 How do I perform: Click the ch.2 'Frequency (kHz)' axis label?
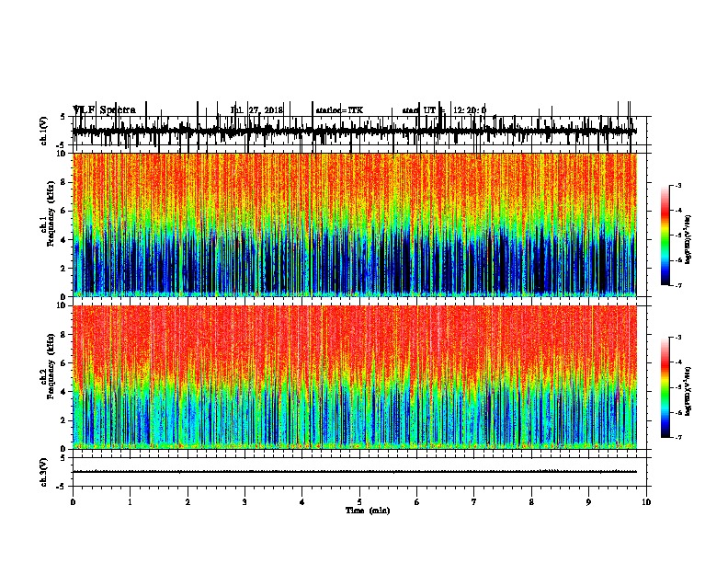point(51,366)
